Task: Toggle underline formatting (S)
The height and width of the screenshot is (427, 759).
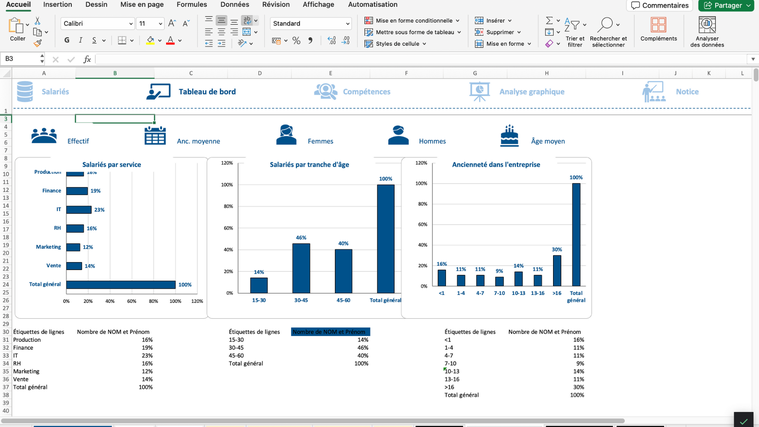Action: click(x=93, y=41)
